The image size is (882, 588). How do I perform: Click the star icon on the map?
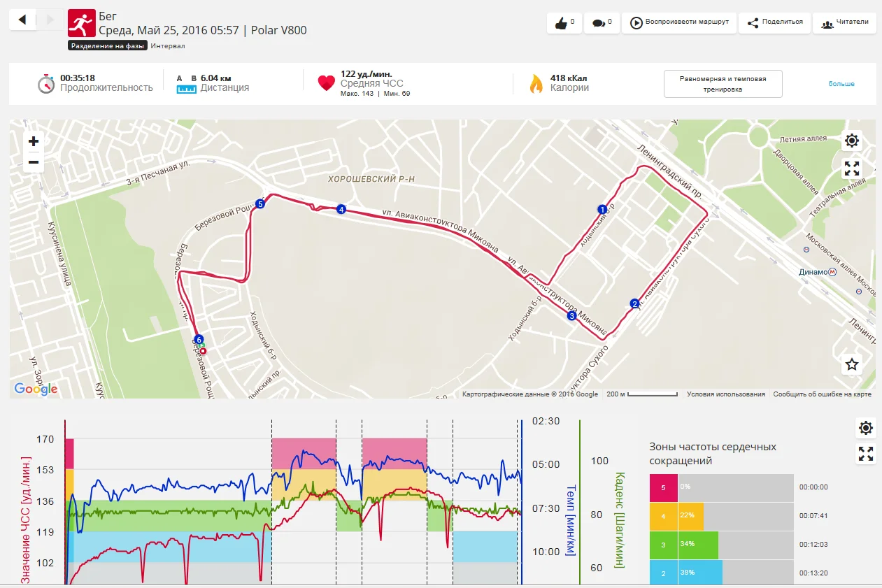point(851,364)
